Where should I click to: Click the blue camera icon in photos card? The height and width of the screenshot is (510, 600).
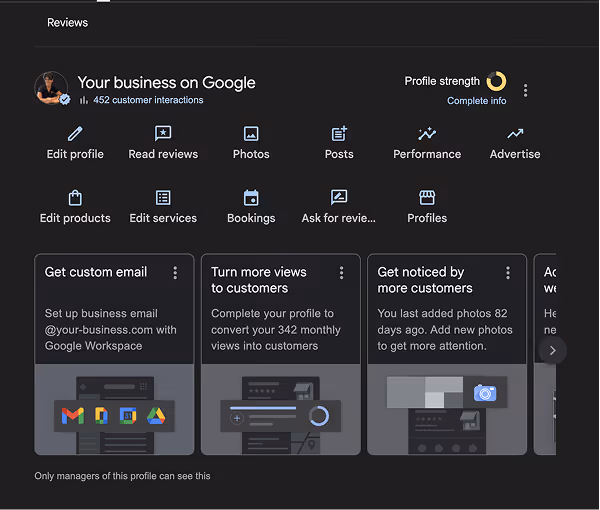485,393
